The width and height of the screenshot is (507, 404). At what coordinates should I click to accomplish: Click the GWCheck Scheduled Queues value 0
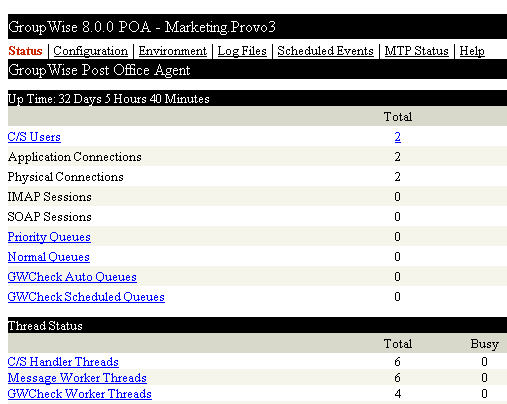tap(397, 297)
